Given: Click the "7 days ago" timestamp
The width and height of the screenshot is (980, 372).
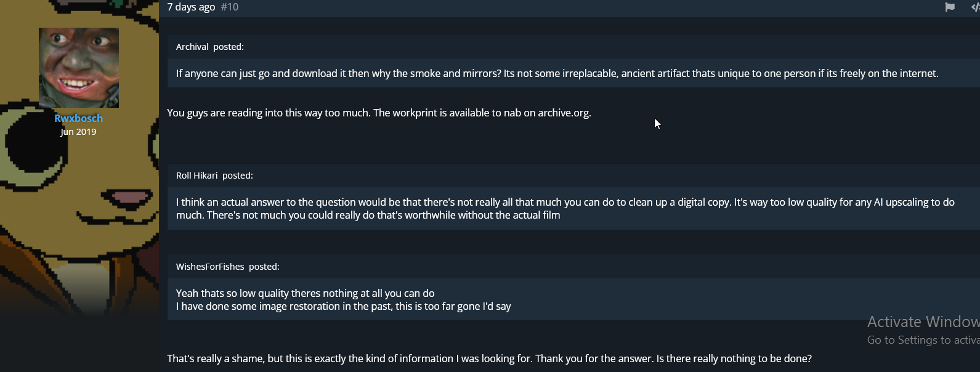Looking at the screenshot, I should (191, 7).
